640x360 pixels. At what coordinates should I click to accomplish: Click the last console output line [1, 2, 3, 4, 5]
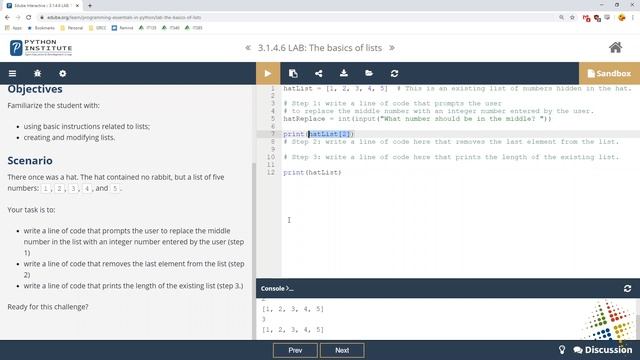293,329
